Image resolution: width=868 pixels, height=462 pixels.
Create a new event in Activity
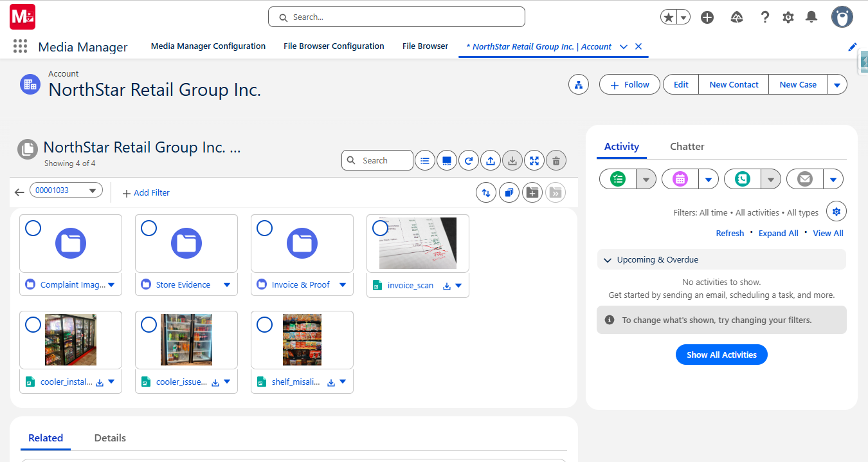[x=680, y=179]
